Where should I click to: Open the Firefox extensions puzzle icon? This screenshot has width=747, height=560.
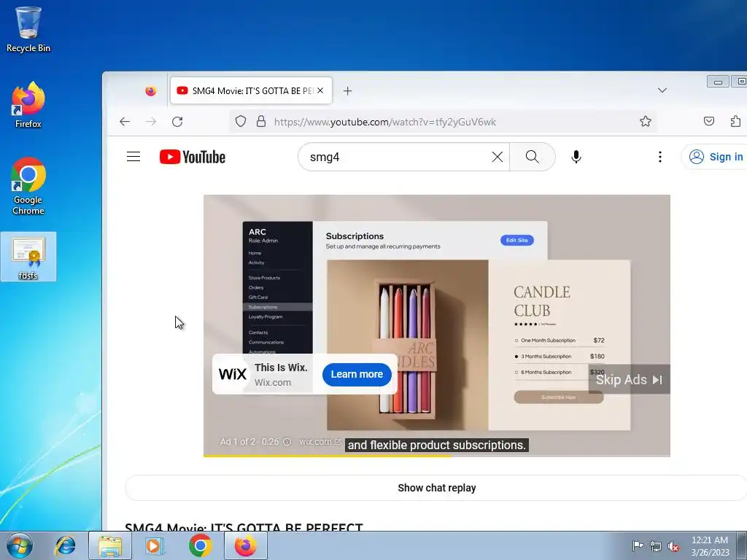pyautogui.click(x=735, y=122)
